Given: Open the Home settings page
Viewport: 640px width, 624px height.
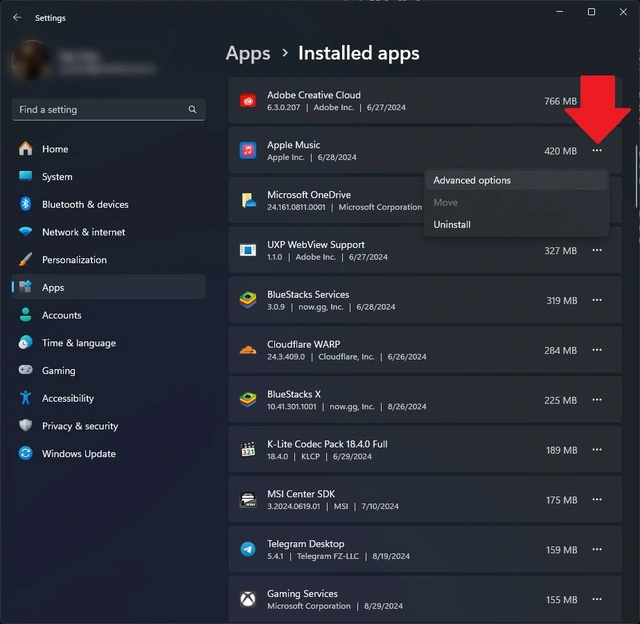Looking at the screenshot, I should (x=108, y=149).
